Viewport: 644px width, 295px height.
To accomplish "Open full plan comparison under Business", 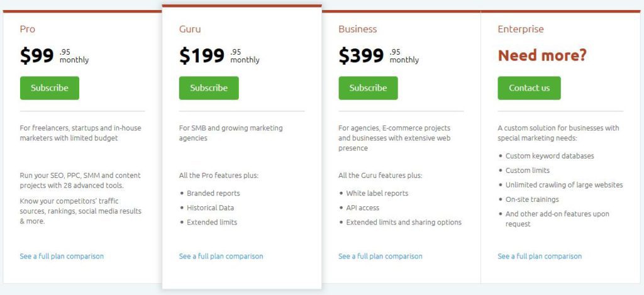I will [x=380, y=256].
